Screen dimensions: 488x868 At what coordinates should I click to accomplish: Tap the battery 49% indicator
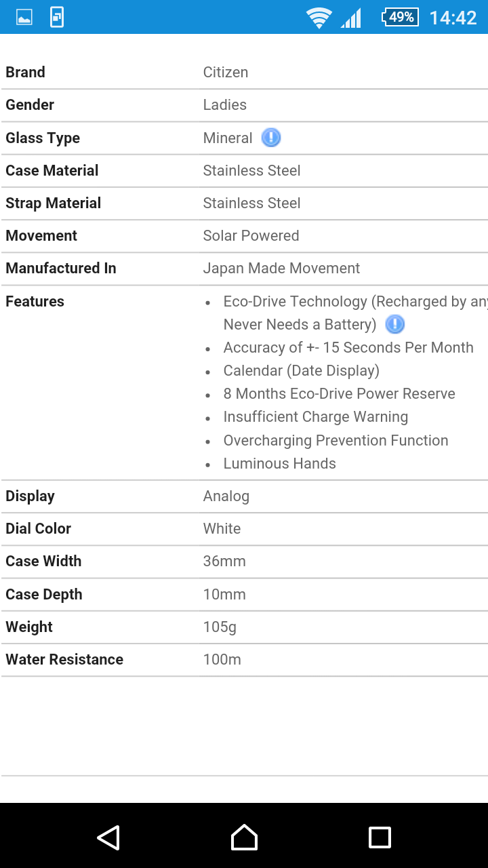tap(401, 18)
